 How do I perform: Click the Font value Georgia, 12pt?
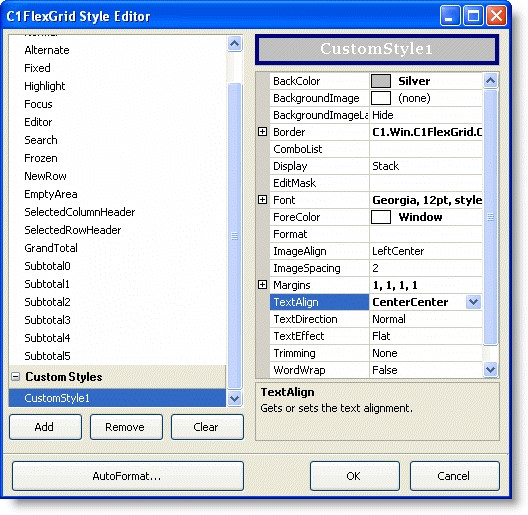tap(427, 200)
